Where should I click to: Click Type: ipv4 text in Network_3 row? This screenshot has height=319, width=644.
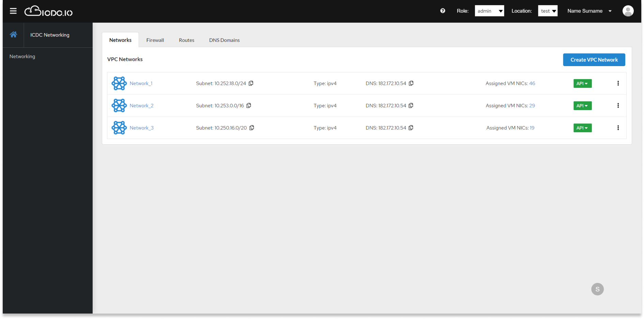pyautogui.click(x=325, y=128)
